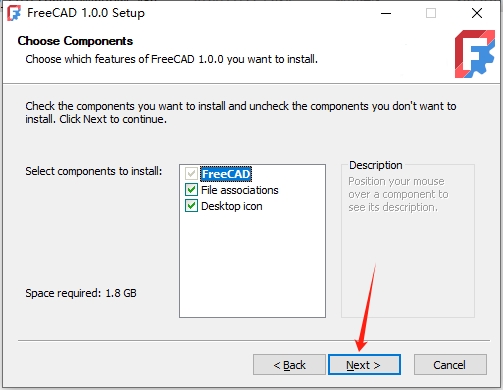503x390 pixels.
Task: Uncheck the File associations checkbox
Action: [x=191, y=190]
